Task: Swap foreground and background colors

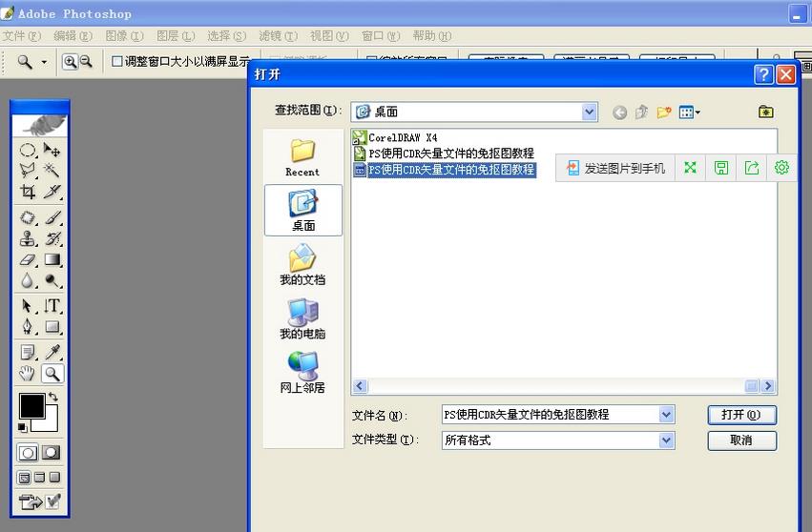Action: (x=52, y=398)
